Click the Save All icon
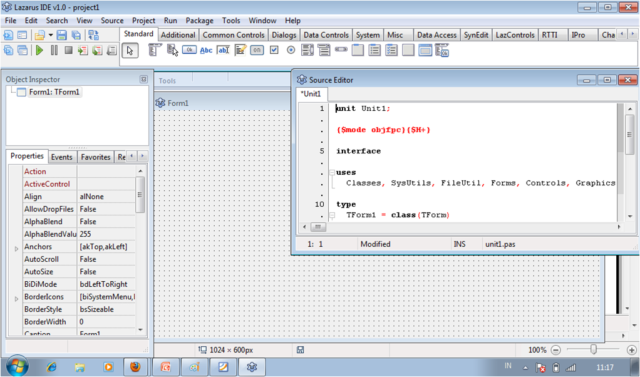The image size is (640, 377). click(76, 35)
